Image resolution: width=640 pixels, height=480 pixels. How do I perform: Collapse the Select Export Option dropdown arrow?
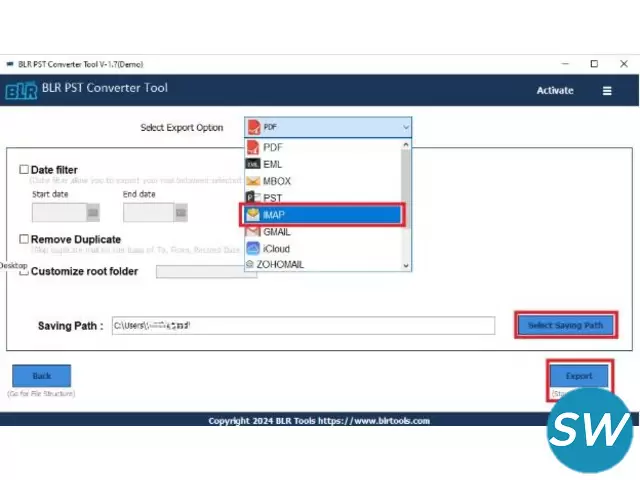click(405, 128)
